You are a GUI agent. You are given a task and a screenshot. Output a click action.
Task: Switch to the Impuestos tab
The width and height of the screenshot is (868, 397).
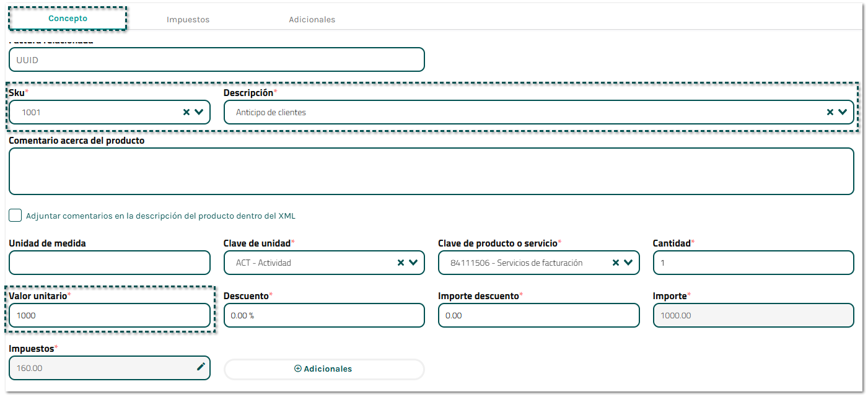point(188,20)
